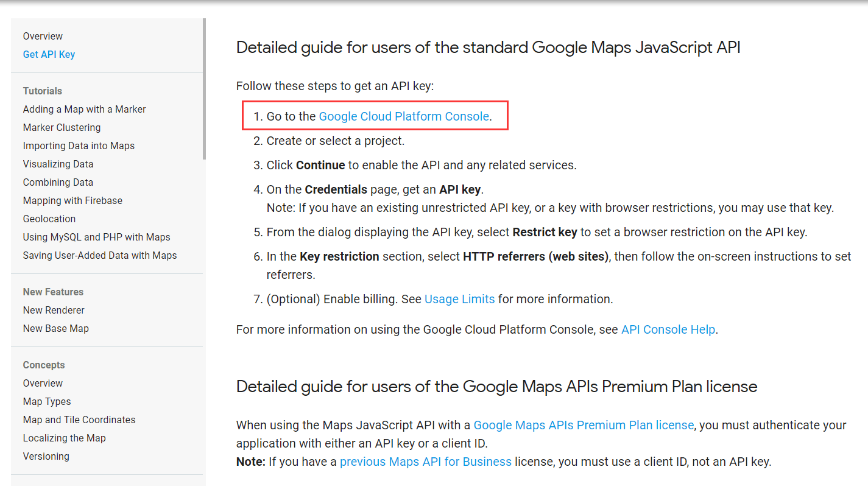Open the API Console Help link
Screen dimensions: 868x492
pyautogui.click(x=668, y=329)
